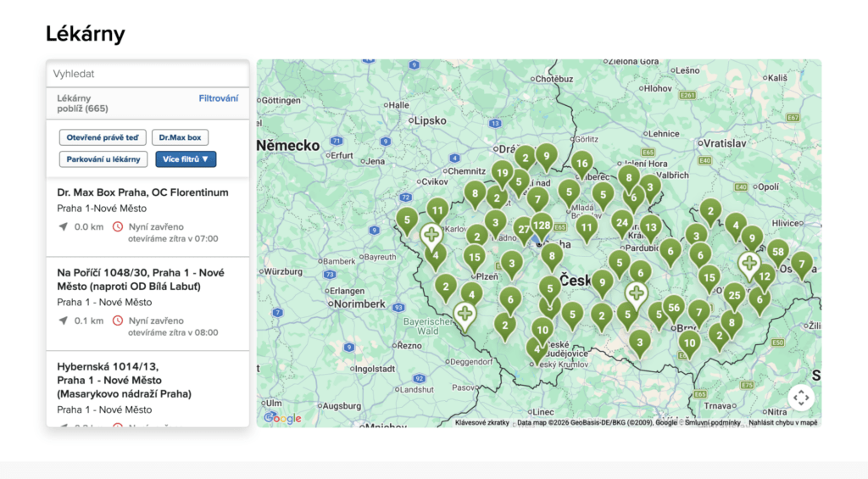Screen dimensions: 868x479
Task: Click the cluster marker labeled 9 near Drážďany
Action: pos(547,157)
